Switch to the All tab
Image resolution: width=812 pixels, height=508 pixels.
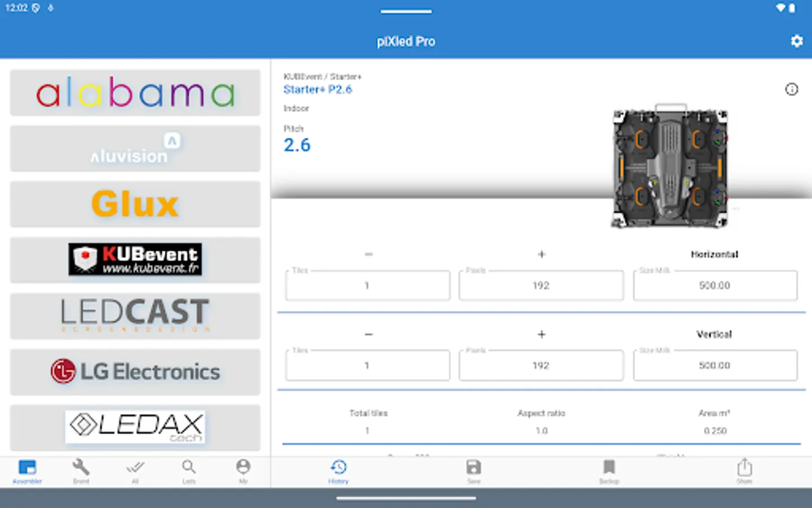pos(135,471)
